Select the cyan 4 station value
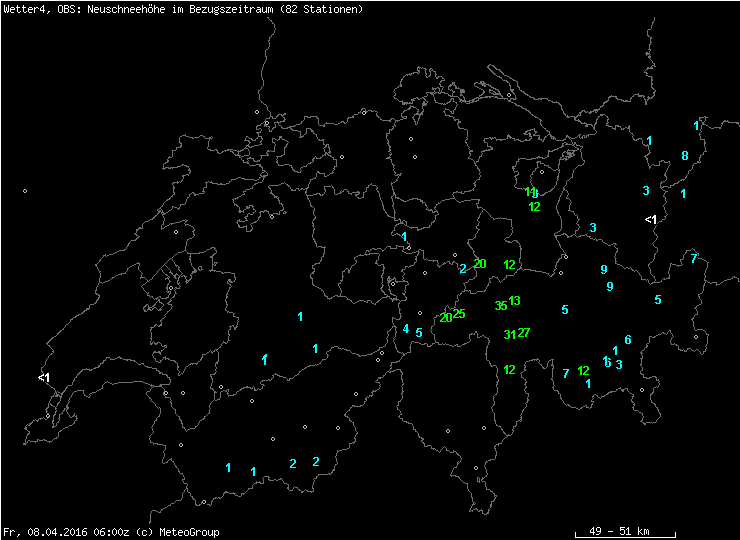The width and height of the screenshot is (740, 540). (406, 329)
